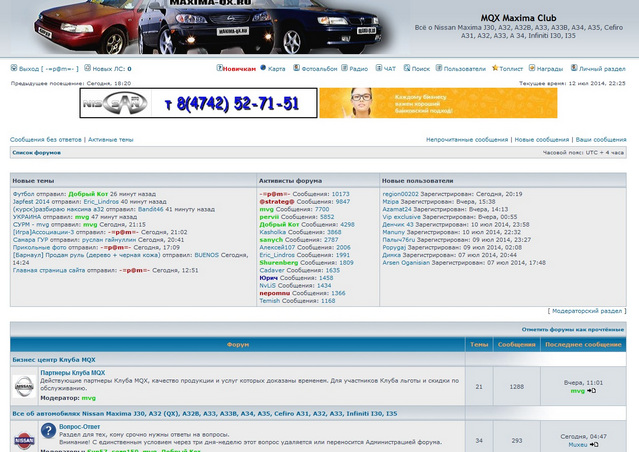Click Отметить форумы как прочтённые
The image size is (639, 452).
tap(573, 329)
